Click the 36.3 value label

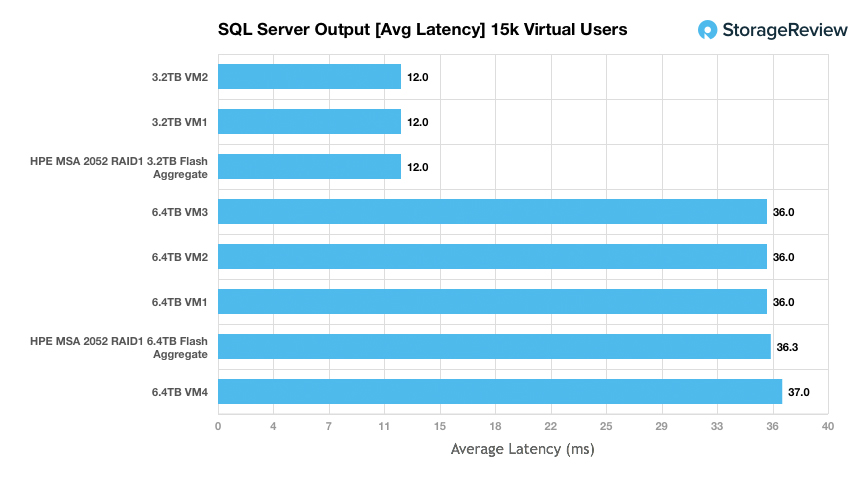787,347
